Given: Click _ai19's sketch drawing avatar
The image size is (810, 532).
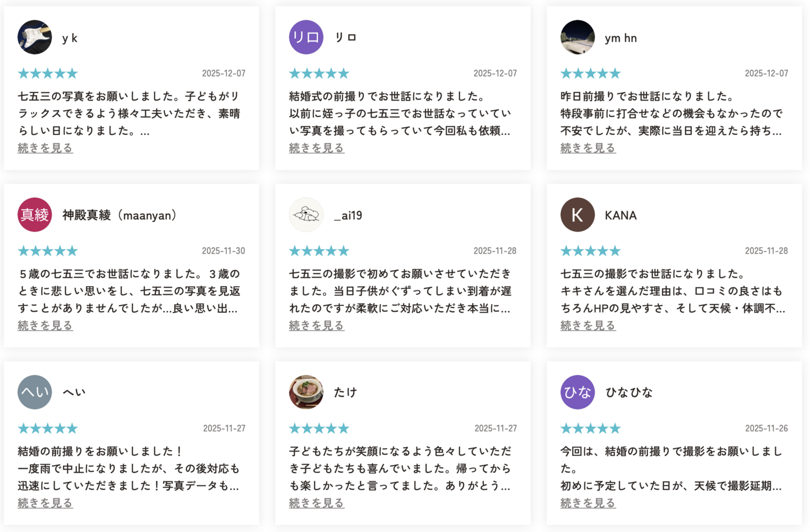Looking at the screenshot, I should point(306,215).
